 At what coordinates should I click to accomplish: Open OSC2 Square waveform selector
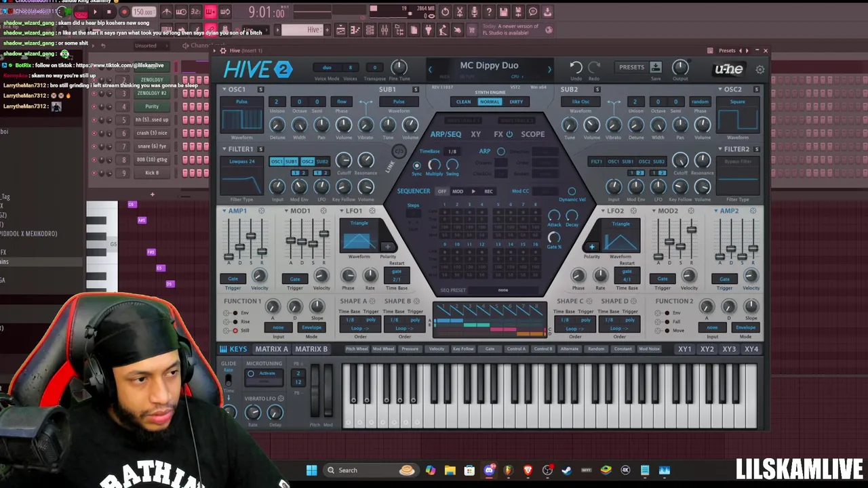(737, 102)
